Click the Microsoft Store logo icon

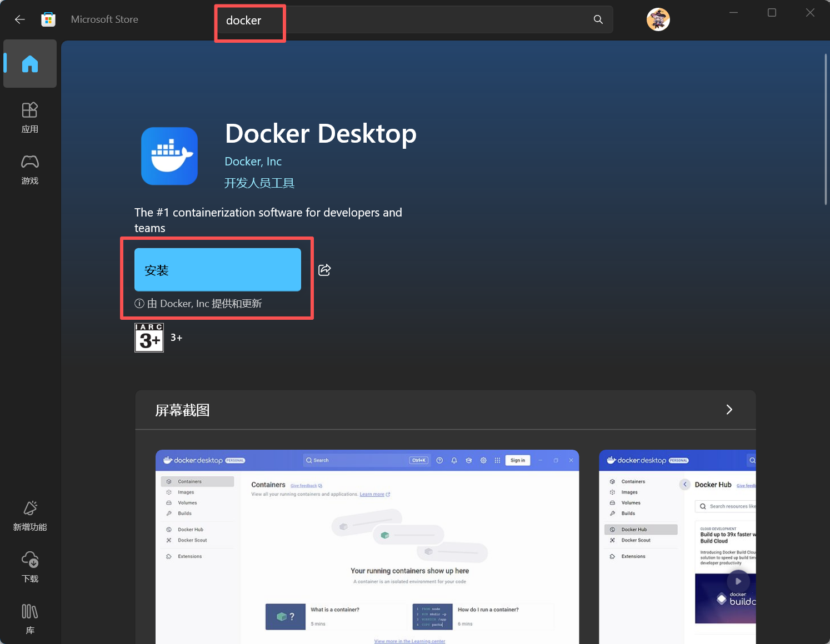click(48, 19)
